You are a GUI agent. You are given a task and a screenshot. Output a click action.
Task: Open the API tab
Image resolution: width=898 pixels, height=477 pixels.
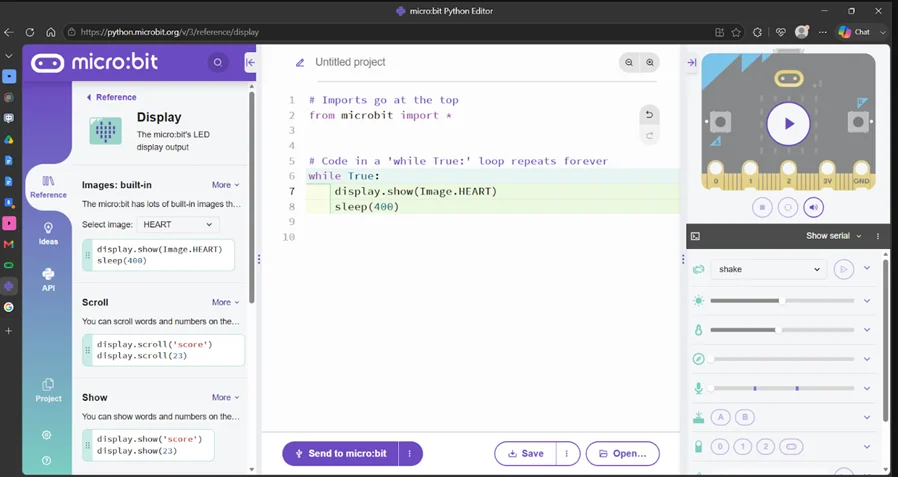point(48,280)
